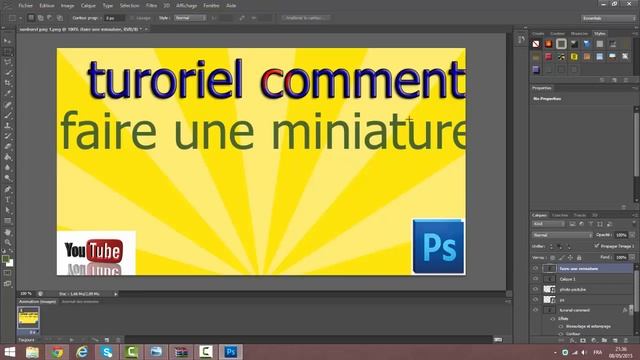Open the Affichage menu
The width and height of the screenshot is (640, 360).
187,6
